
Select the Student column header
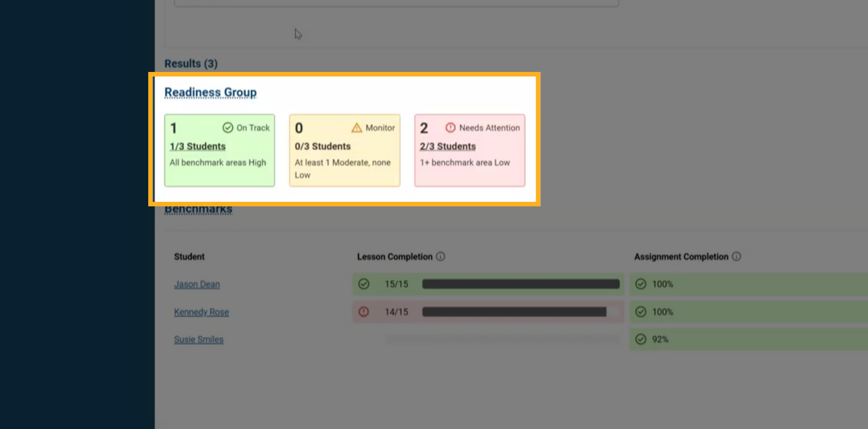coord(189,257)
